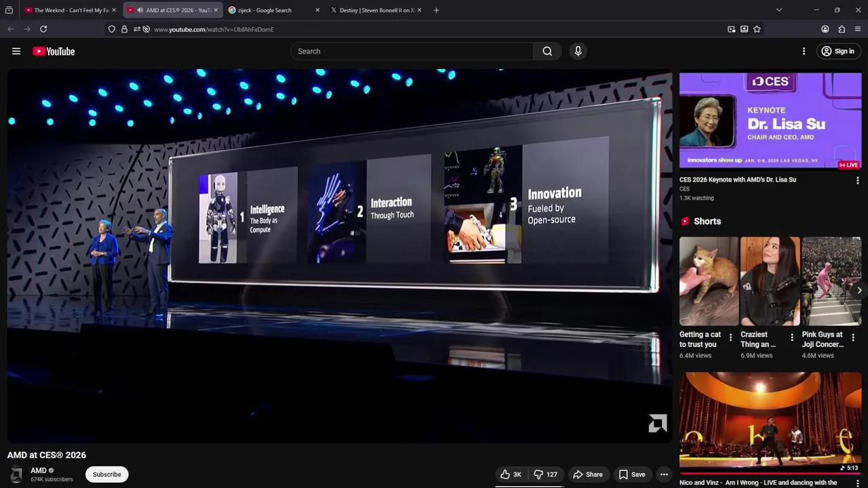Mute the AMD at CES tab audio

[139, 10]
